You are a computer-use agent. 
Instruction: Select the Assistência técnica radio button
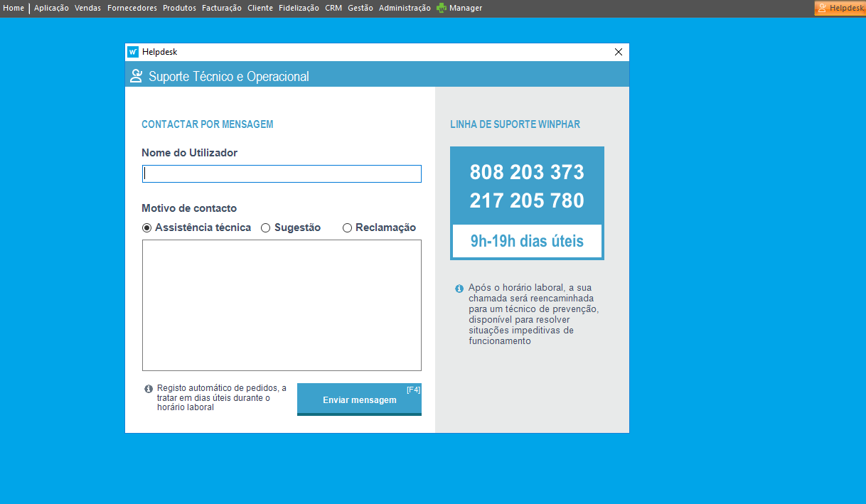(147, 228)
